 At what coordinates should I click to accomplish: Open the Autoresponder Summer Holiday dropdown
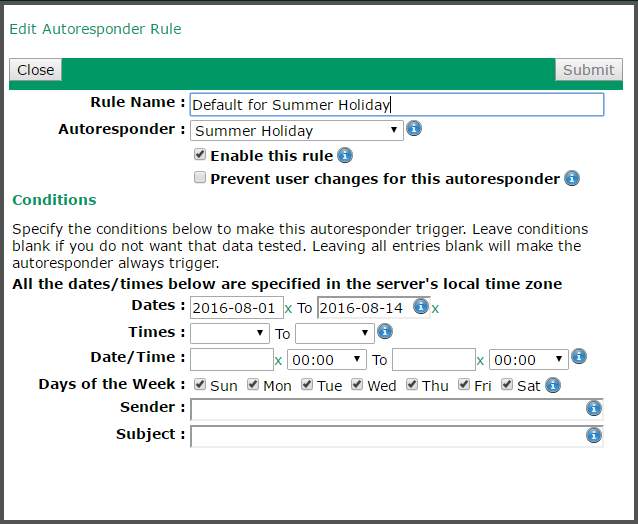(297, 131)
